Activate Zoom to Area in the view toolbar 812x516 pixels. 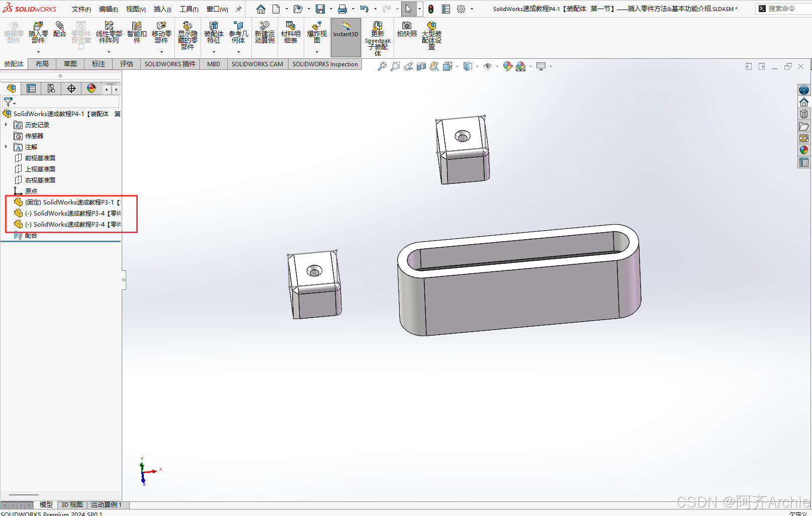(395, 66)
